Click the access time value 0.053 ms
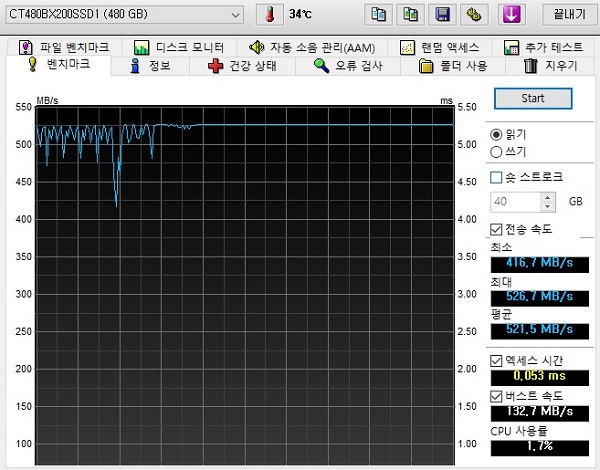600x470 pixels. [540, 377]
